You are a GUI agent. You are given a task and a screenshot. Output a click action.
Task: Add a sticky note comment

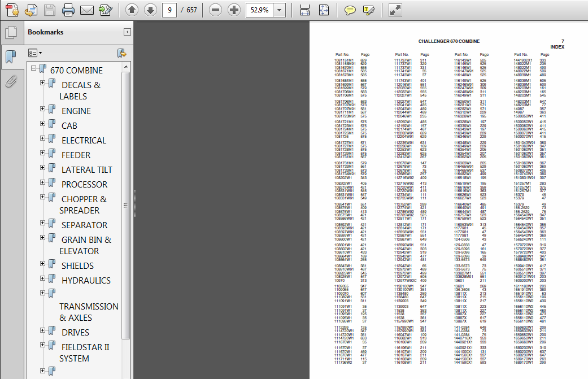coord(350,10)
